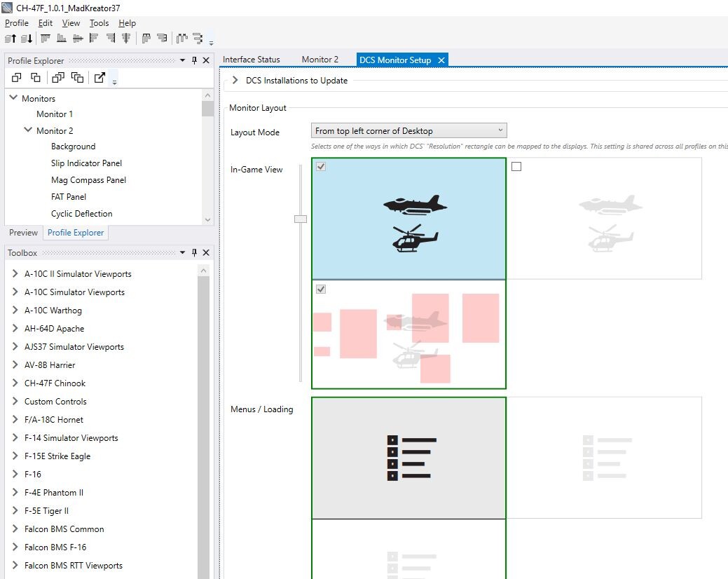Expand AH-64D Apache in Toolbox
Viewport: 728px width, 579px height.
(x=15, y=328)
